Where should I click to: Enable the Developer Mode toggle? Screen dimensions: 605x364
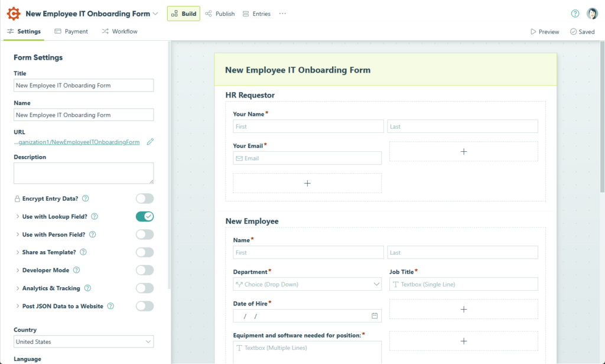(144, 270)
